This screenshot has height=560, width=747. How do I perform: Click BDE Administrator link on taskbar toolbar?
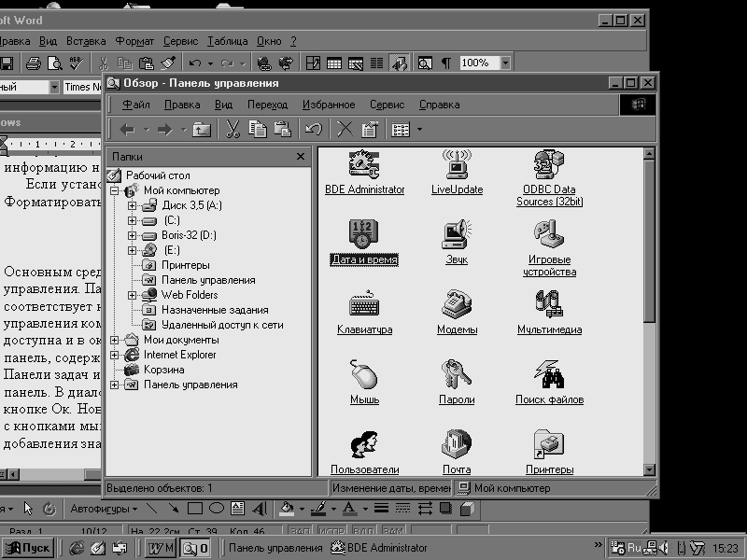click(x=379, y=548)
